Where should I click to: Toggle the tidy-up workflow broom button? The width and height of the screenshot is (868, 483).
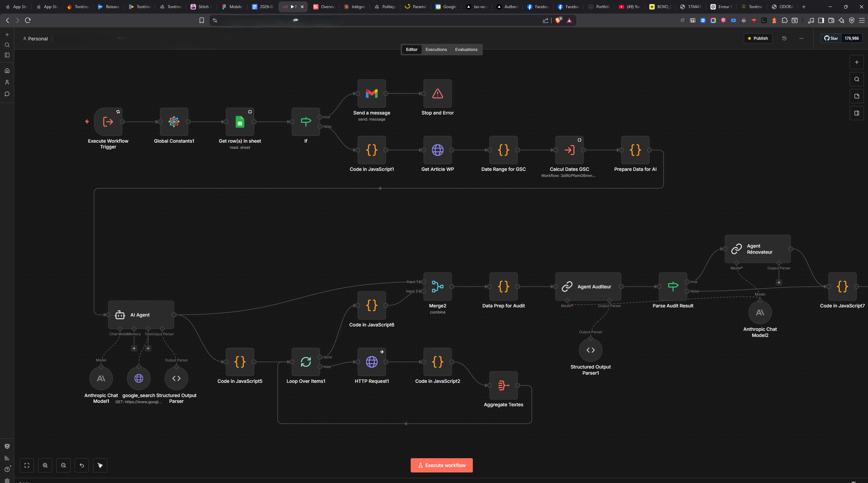100,465
